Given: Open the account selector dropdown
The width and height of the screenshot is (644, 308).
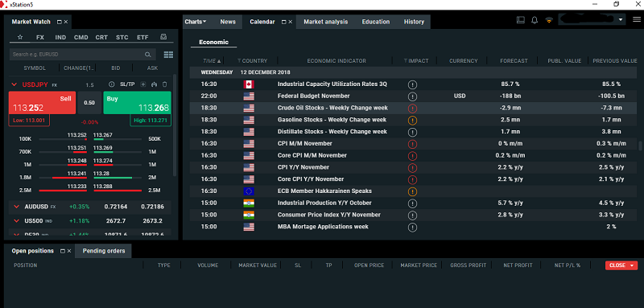Looking at the screenshot, I should point(621,19).
